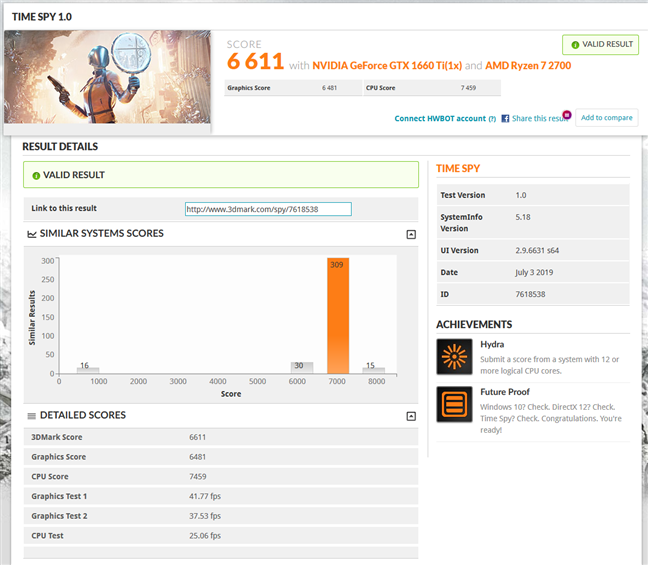Click the 3DMark Score 6611 row
The image size is (648, 565).
point(221,437)
